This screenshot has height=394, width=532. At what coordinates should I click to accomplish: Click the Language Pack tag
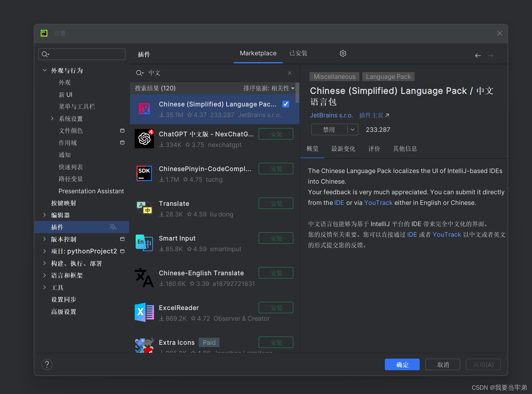point(388,77)
